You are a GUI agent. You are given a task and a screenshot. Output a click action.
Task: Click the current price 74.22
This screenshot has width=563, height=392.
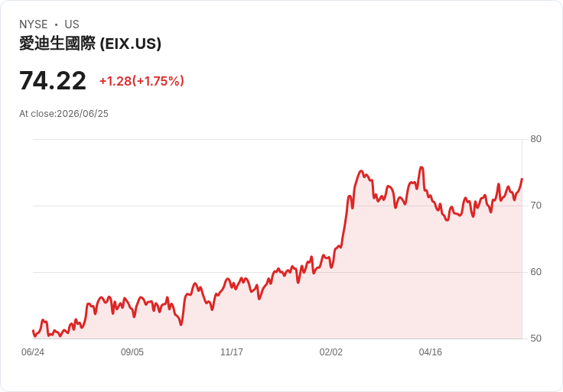(x=53, y=81)
